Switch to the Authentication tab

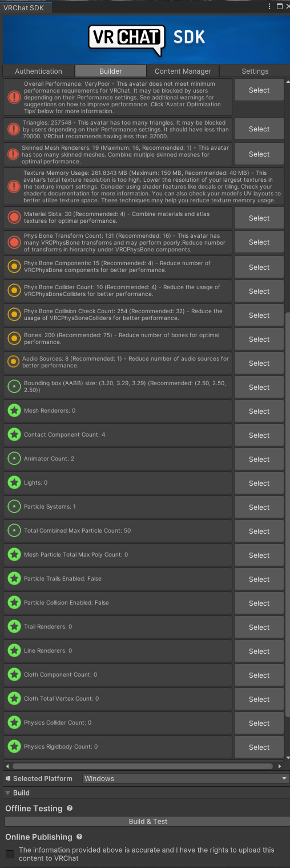[38, 71]
